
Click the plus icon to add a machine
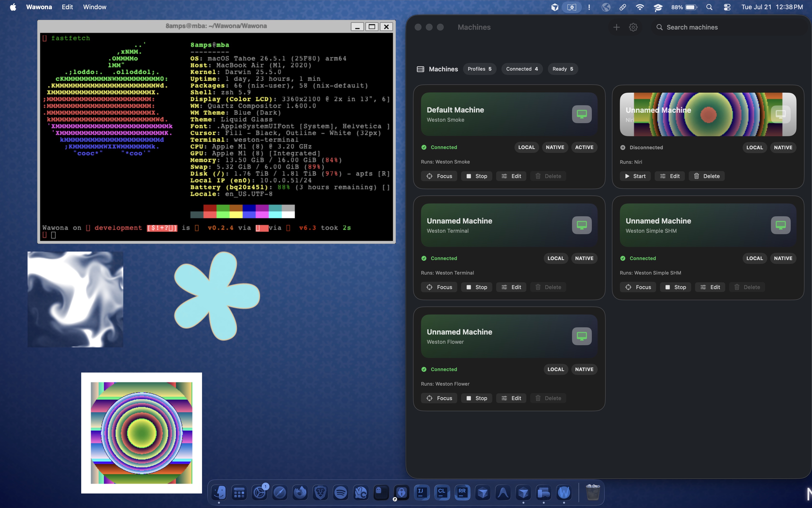point(616,27)
